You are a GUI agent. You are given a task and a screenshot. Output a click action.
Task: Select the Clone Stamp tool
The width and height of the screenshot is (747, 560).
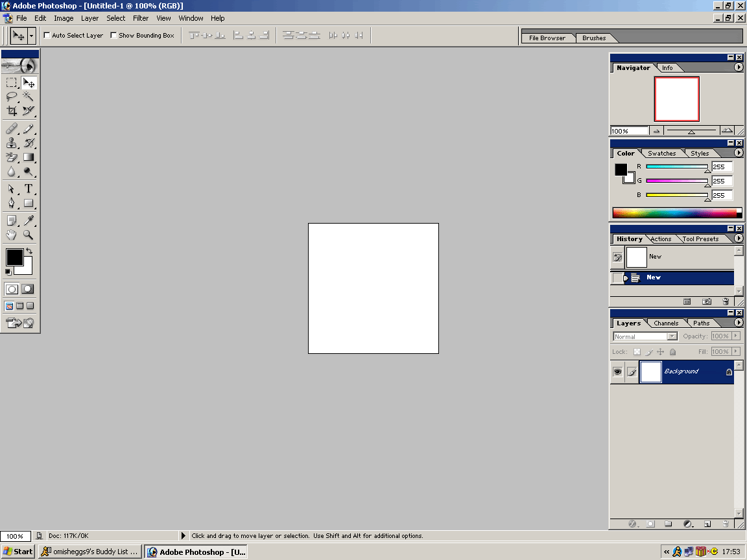(12, 143)
